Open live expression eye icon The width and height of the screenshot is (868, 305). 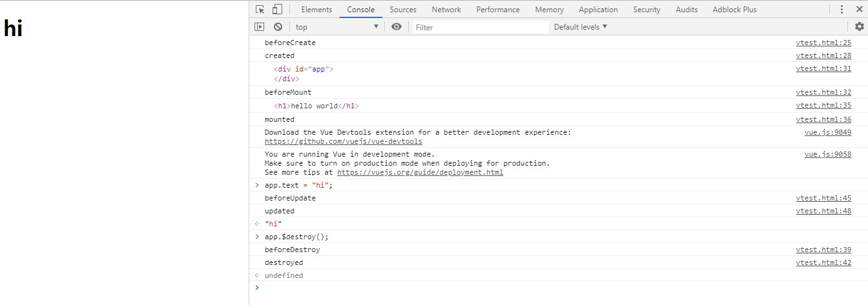(x=397, y=26)
